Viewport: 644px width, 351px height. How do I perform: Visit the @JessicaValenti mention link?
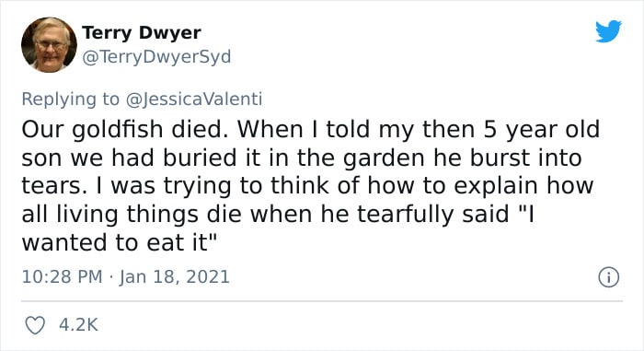(x=194, y=99)
